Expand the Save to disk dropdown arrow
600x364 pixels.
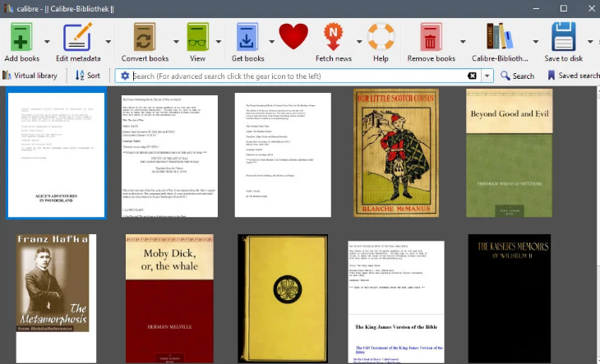point(590,41)
